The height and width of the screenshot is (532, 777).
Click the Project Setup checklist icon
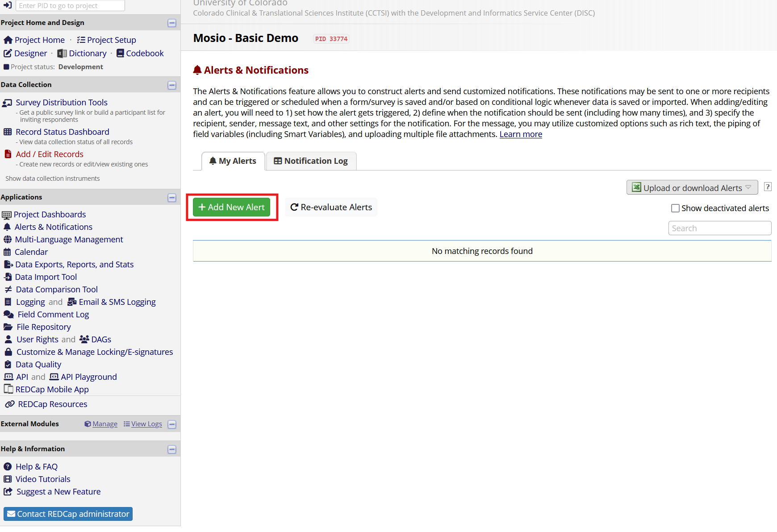[x=81, y=40]
